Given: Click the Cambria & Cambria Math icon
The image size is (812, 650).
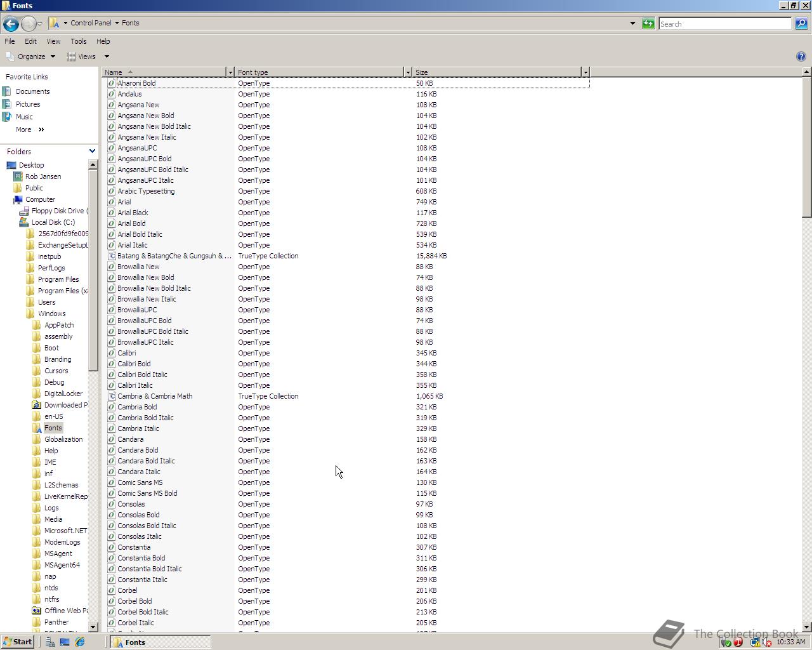Looking at the screenshot, I should click(112, 396).
